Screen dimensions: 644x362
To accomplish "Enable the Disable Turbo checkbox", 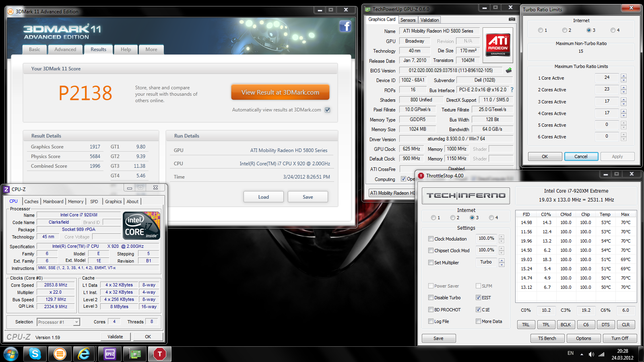I will pyautogui.click(x=431, y=298).
